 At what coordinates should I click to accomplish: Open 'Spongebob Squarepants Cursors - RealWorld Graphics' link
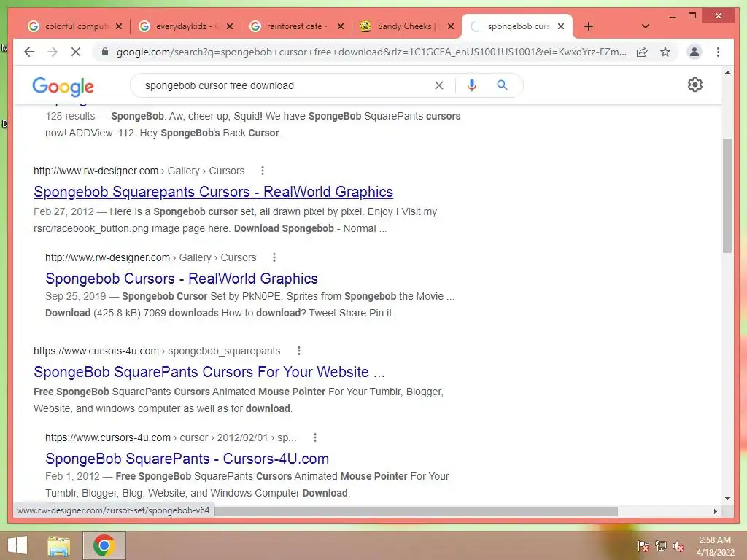214,192
